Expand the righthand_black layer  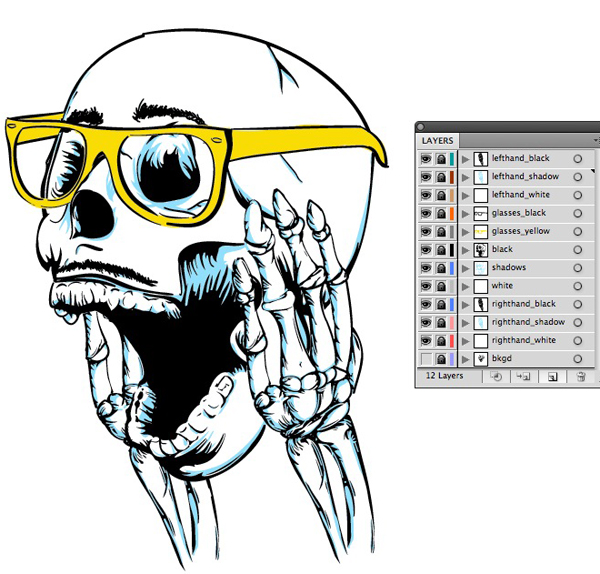(465, 305)
